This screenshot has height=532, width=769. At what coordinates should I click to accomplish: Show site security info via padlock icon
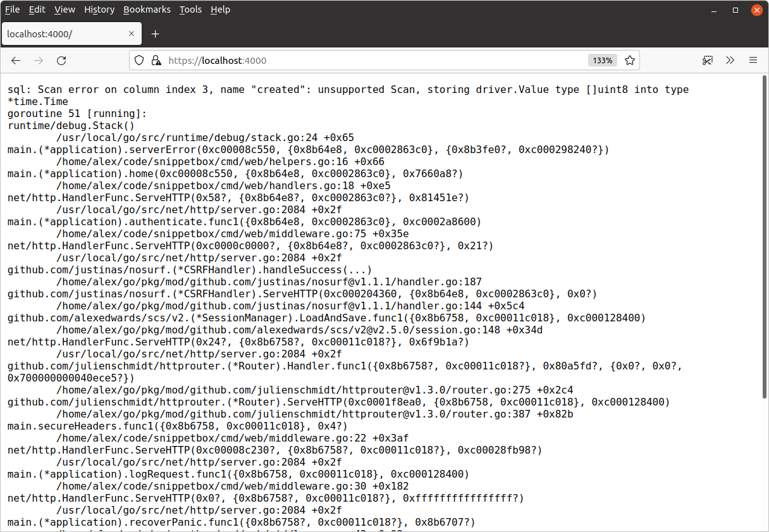[x=156, y=61]
